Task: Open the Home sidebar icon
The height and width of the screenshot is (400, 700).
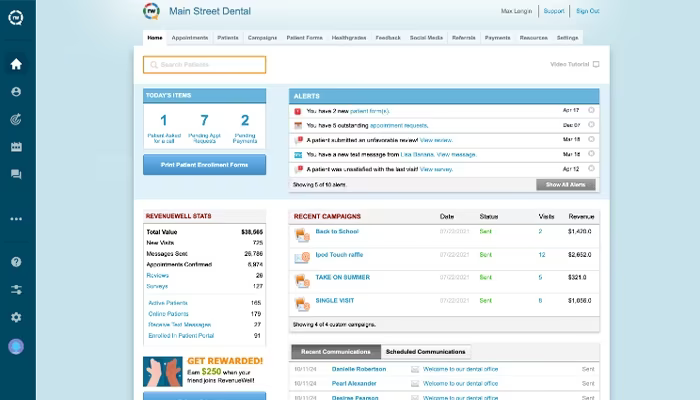Action: [16, 64]
